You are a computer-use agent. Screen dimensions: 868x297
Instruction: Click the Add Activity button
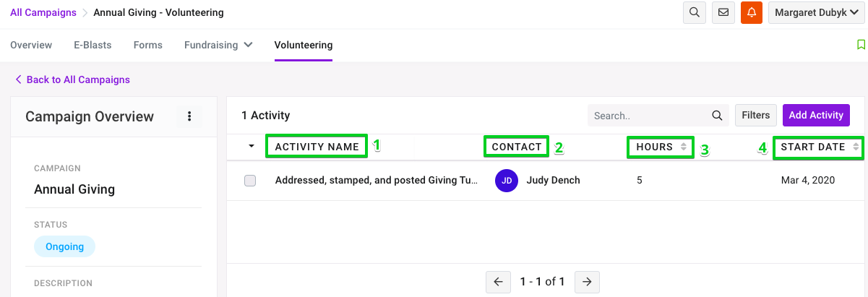pos(816,115)
